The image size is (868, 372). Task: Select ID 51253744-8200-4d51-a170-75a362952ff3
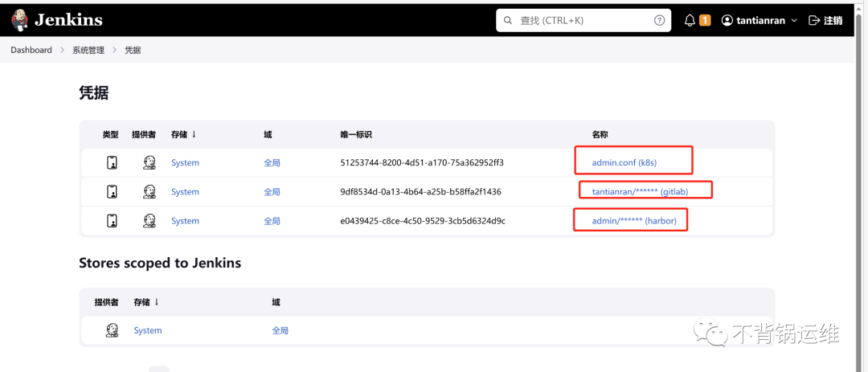tap(422, 163)
